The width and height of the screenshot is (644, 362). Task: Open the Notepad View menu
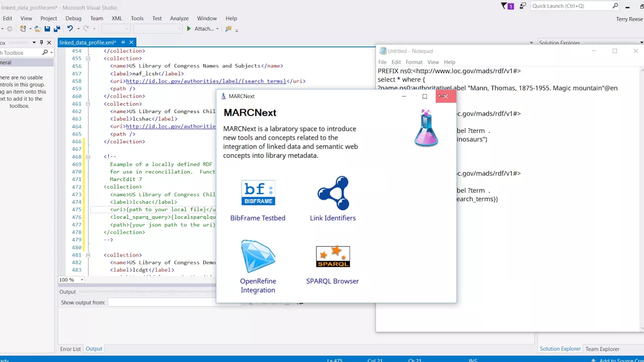click(433, 62)
